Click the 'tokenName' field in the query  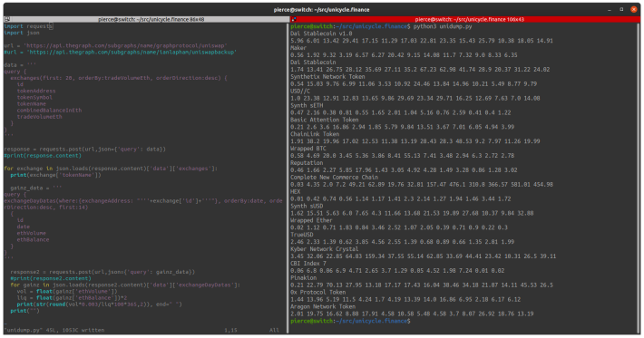(x=31, y=104)
